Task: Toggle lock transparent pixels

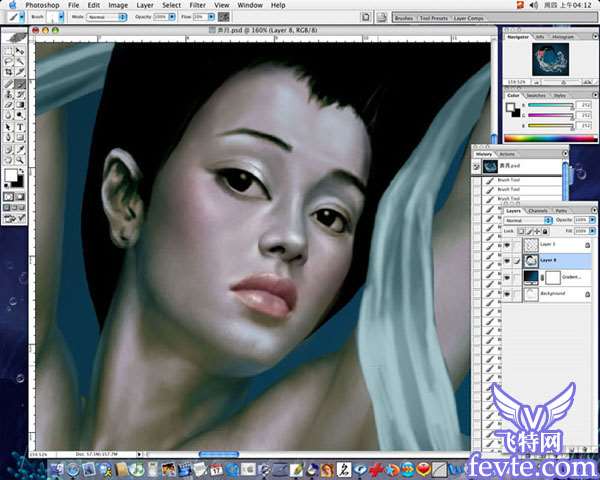Action: (521, 231)
